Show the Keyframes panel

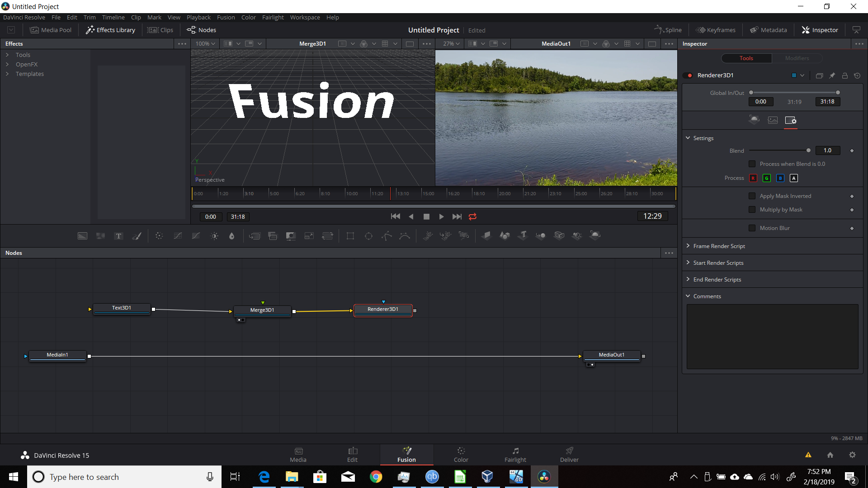click(716, 30)
